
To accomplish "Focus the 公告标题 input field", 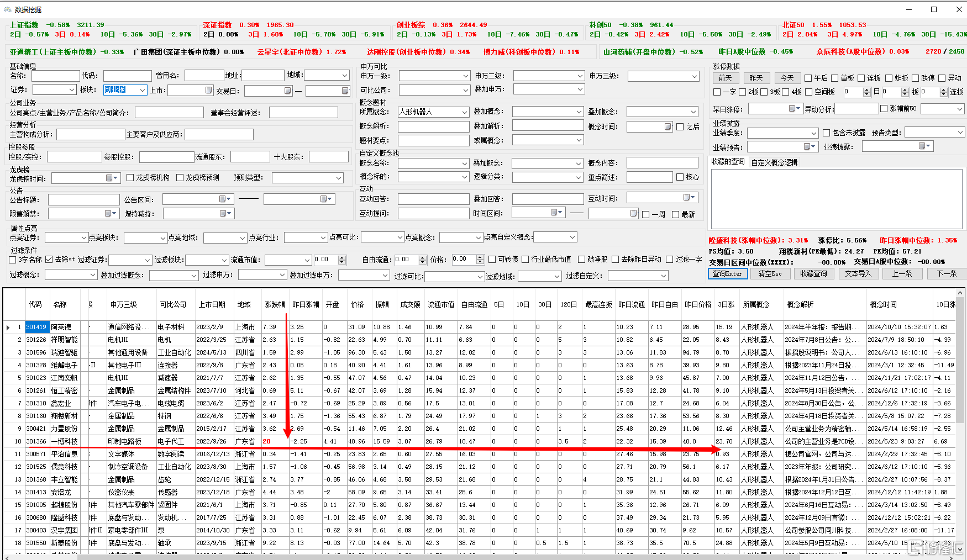I will pos(84,200).
